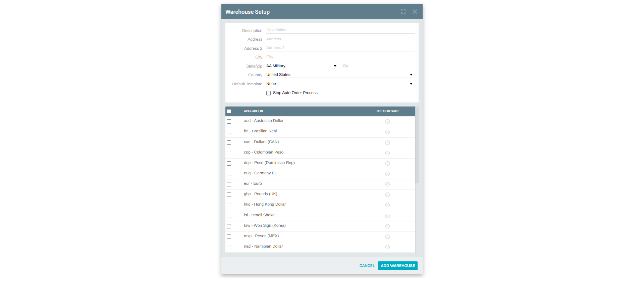Select all currencies using the header checkbox
This screenshot has width=644, height=300.
tap(229, 111)
